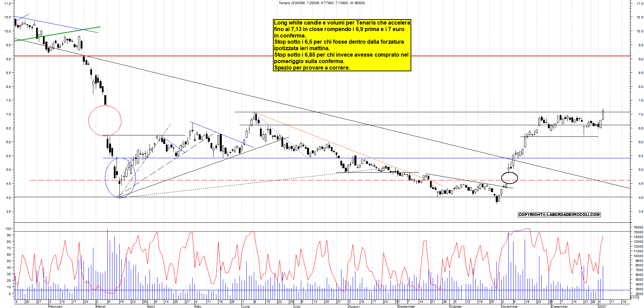The image size is (644, 308).
Task: Click the 'Stop sotto i 6,5' annotation line
Action: click(x=339, y=42)
